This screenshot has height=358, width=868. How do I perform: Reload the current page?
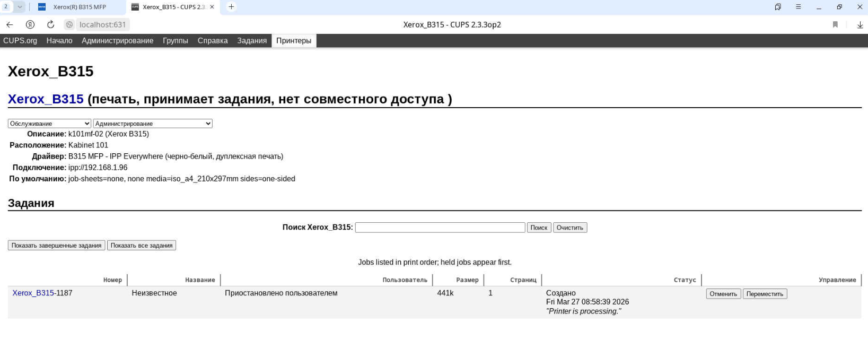[x=50, y=24]
